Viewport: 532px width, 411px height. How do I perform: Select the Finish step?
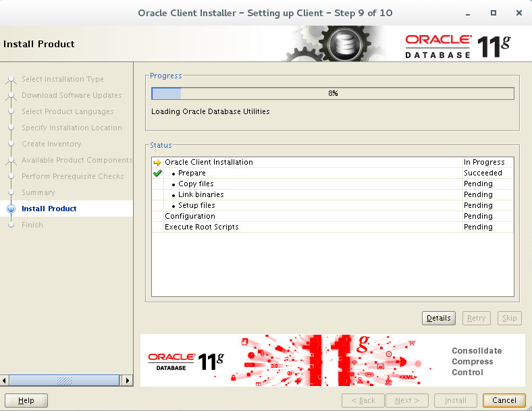coord(32,225)
